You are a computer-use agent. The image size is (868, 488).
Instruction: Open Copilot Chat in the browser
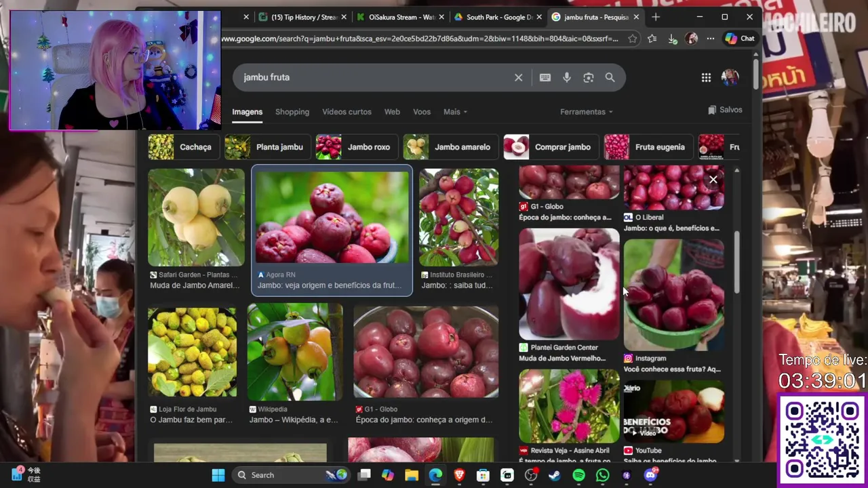pos(740,39)
